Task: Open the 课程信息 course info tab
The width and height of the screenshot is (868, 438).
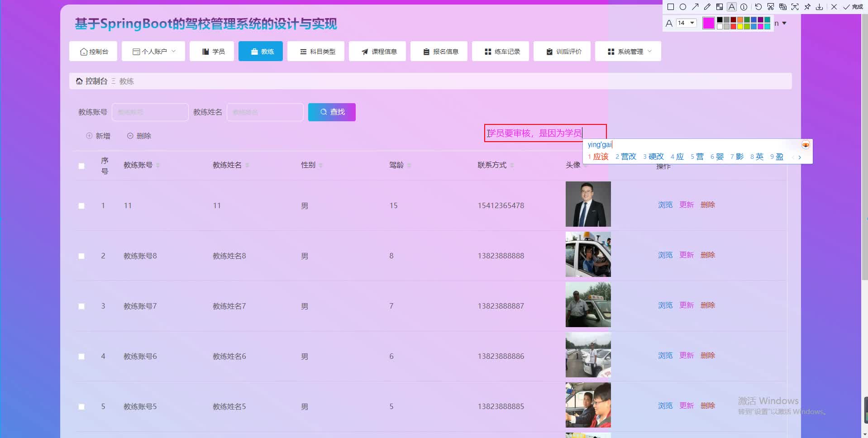Action: 377,51
